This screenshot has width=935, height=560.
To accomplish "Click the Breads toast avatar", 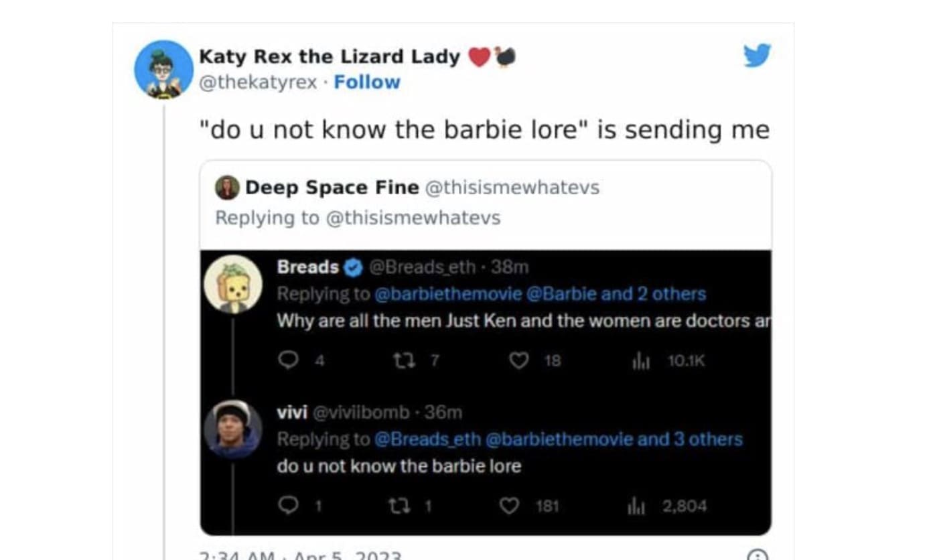I will tap(232, 284).
